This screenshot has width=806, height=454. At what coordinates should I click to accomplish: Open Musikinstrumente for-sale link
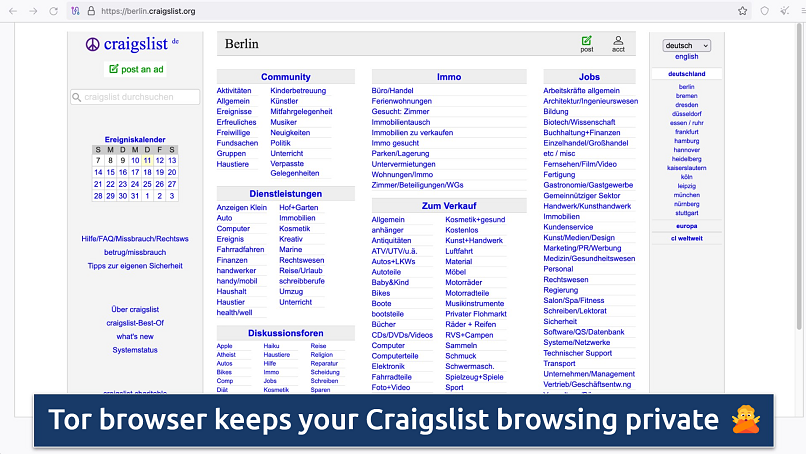474,303
